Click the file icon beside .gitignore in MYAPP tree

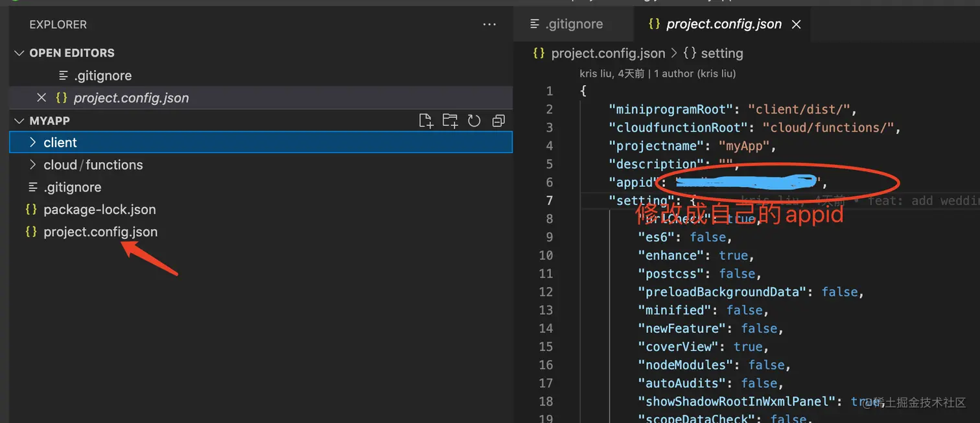[33, 187]
